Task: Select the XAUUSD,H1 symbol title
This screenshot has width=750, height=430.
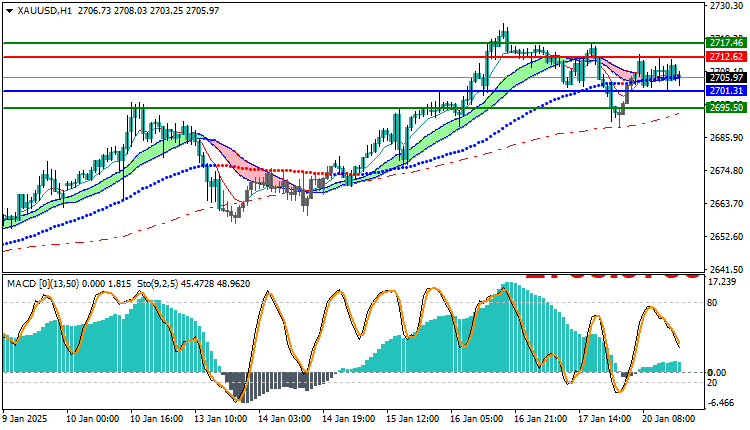Action: (x=44, y=11)
